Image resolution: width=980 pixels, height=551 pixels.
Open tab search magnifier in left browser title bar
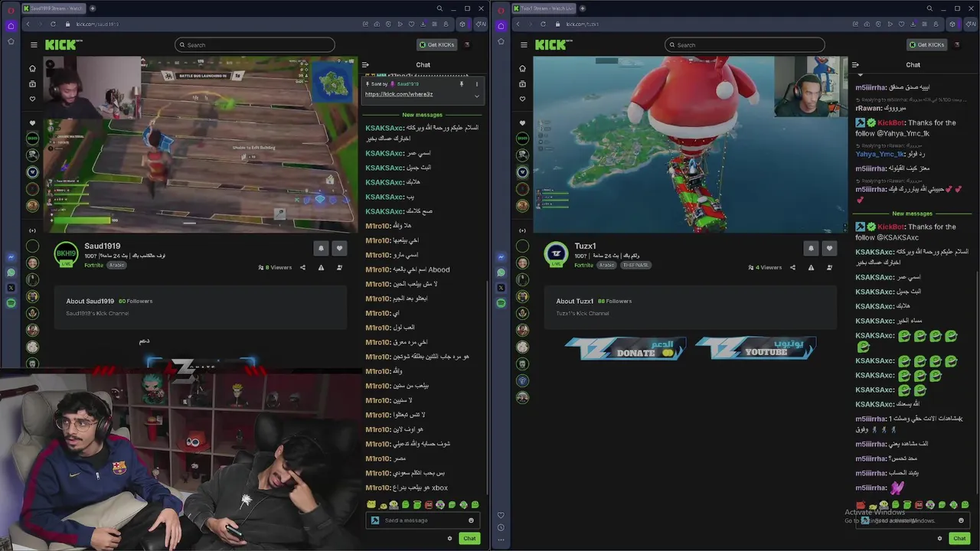[439, 8]
